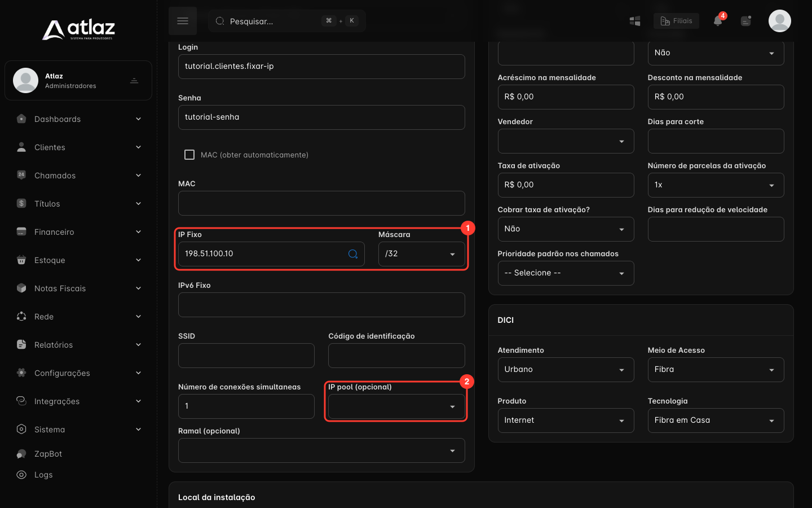
Task: Open the IP pool (opcional) dropdown
Action: [396, 406]
